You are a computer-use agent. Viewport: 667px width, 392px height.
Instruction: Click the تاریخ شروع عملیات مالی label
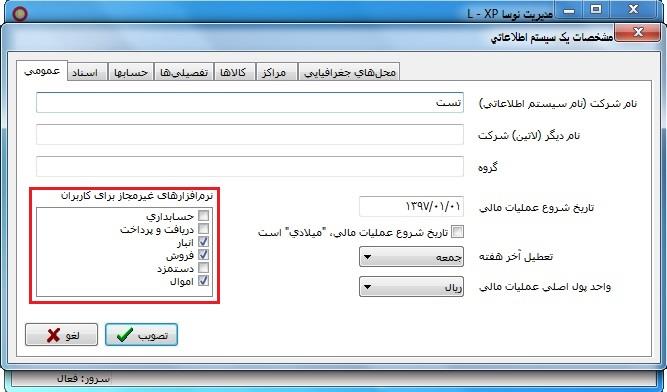(x=536, y=207)
